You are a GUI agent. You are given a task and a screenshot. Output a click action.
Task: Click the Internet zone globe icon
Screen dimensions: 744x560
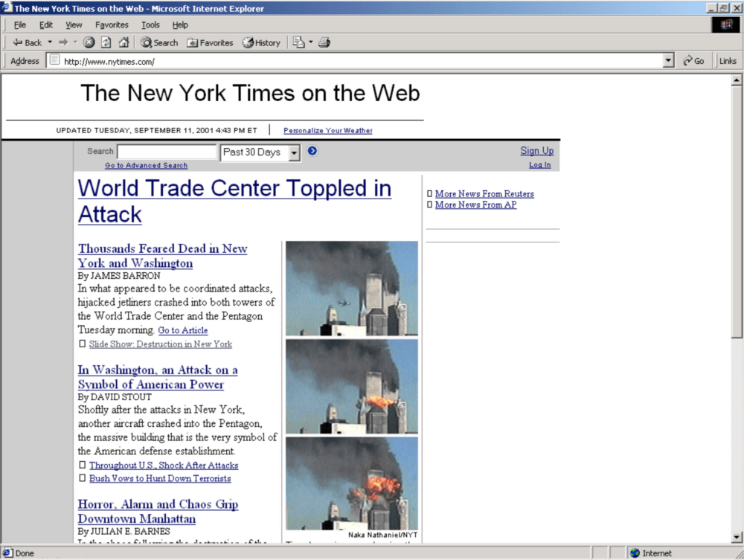pyautogui.click(x=635, y=553)
